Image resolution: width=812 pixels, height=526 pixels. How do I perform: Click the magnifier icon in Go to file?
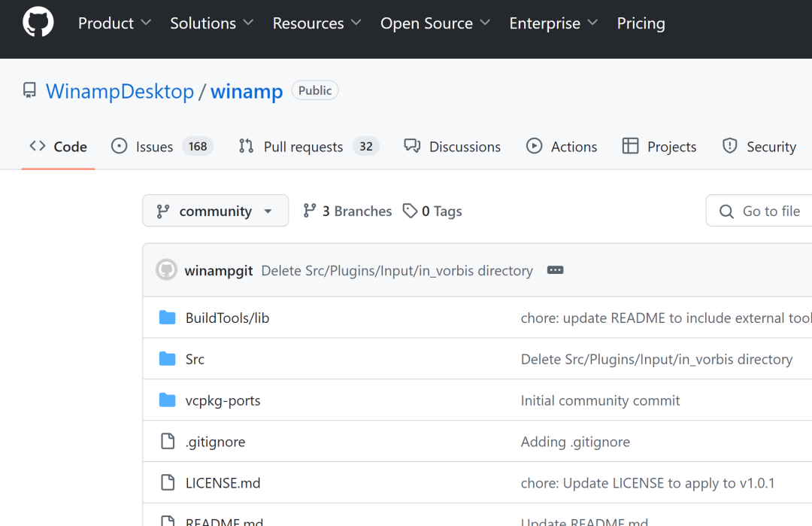tap(726, 211)
